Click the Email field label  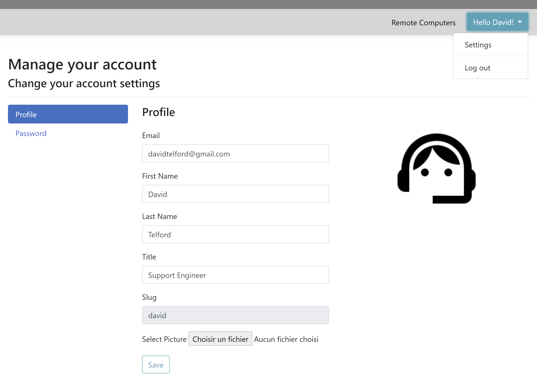click(x=151, y=135)
